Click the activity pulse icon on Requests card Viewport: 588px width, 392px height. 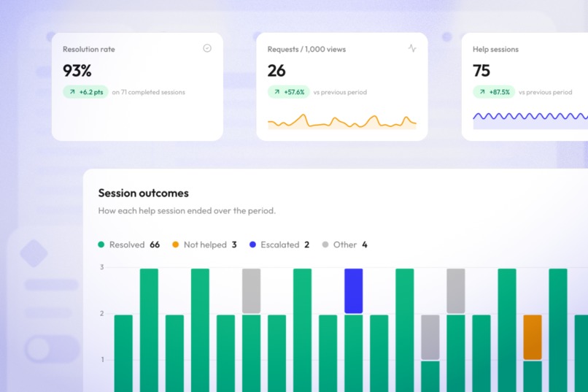[412, 48]
